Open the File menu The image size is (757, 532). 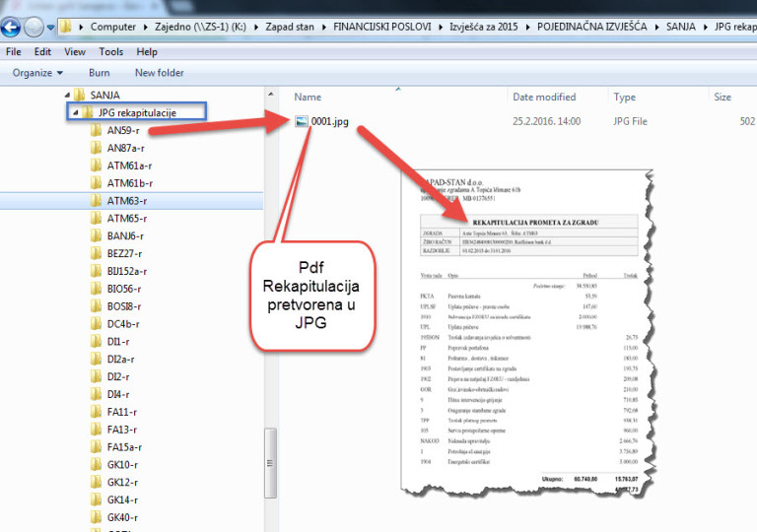click(x=14, y=51)
